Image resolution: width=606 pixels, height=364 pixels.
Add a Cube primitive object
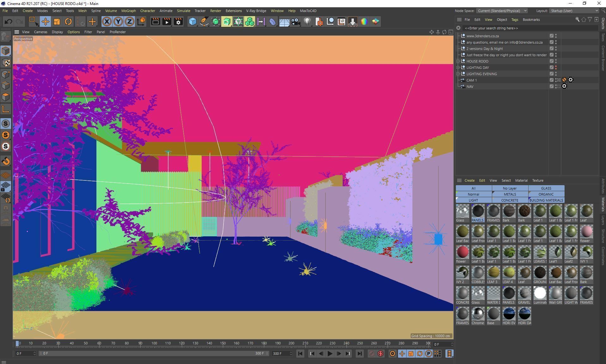tap(193, 21)
